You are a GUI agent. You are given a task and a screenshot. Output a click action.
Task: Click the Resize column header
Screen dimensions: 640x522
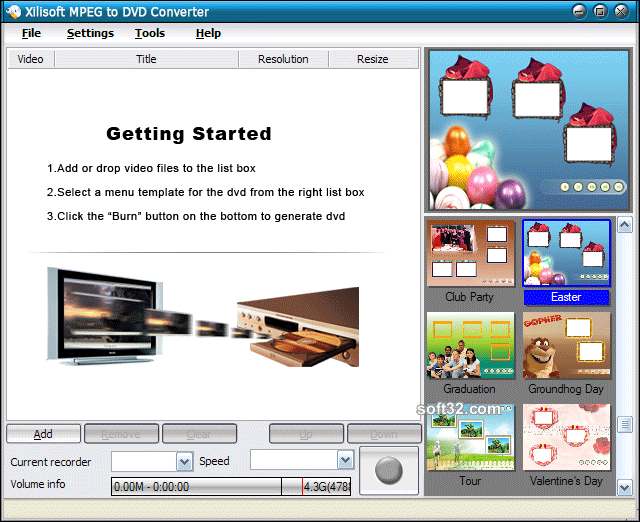373,59
